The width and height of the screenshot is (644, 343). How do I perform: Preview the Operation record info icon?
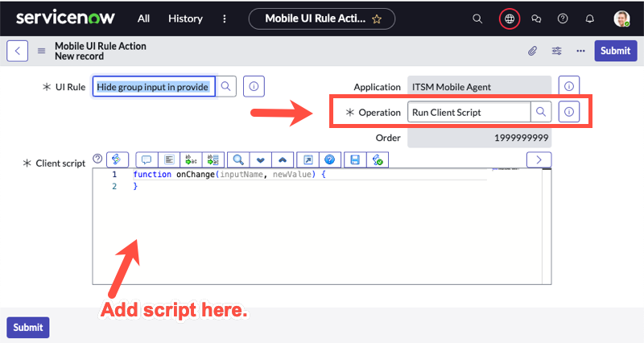[569, 112]
